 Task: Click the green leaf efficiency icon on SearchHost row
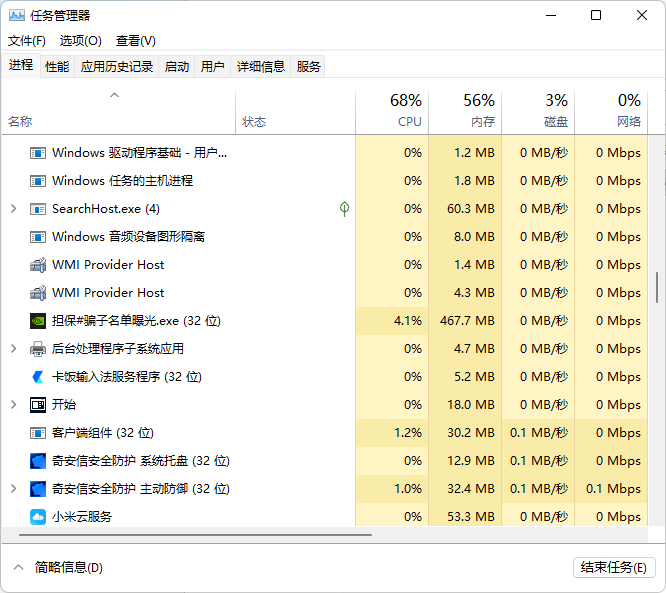click(x=344, y=209)
